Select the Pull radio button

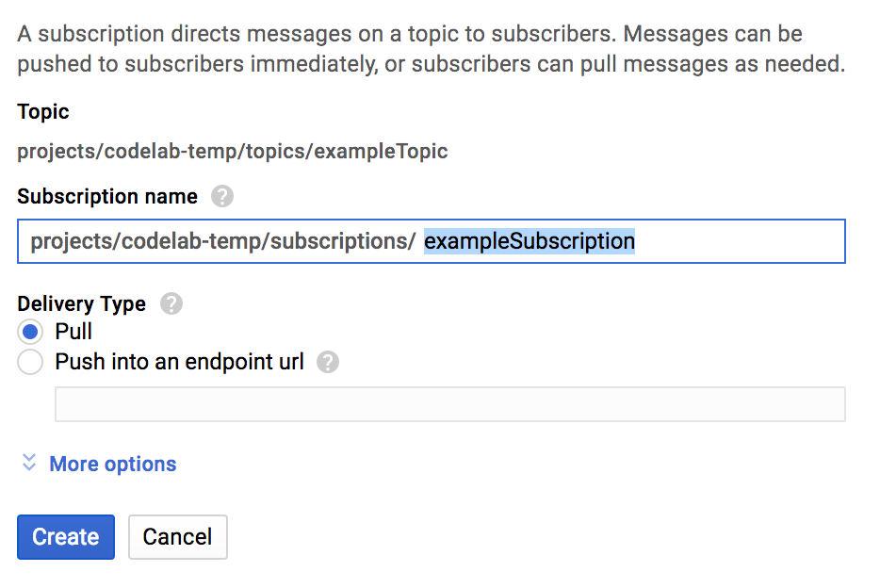[x=30, y=332]
